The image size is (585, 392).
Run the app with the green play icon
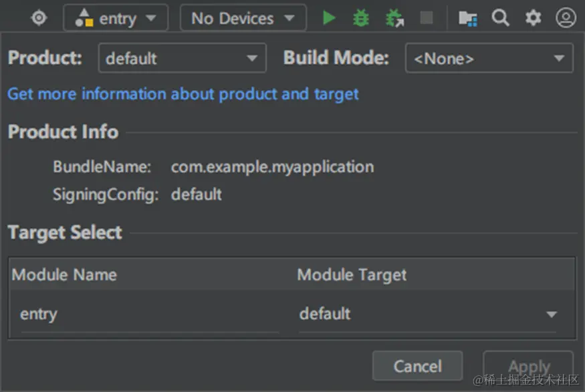point(329,18)
